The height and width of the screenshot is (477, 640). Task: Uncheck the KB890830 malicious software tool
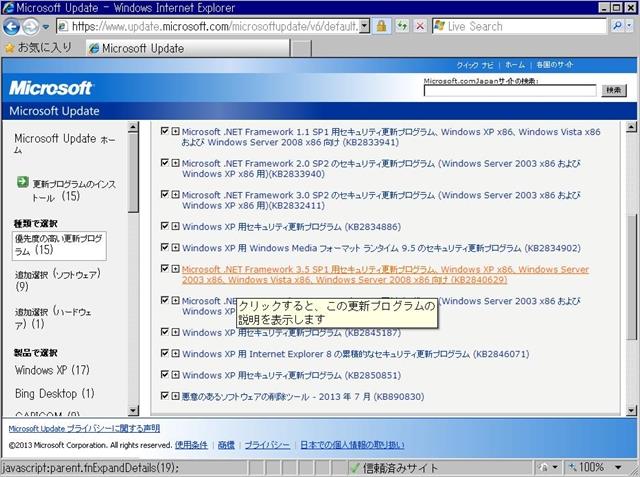point(164,395)
